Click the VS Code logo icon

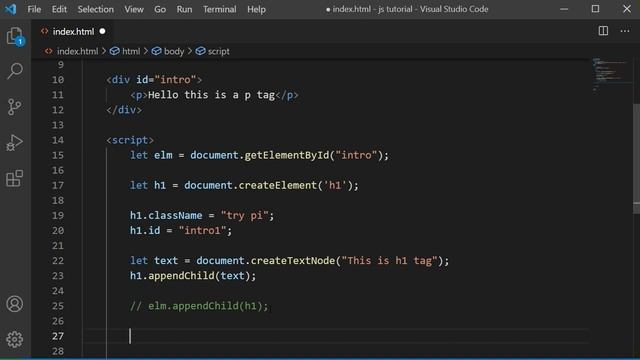[10, 9]
